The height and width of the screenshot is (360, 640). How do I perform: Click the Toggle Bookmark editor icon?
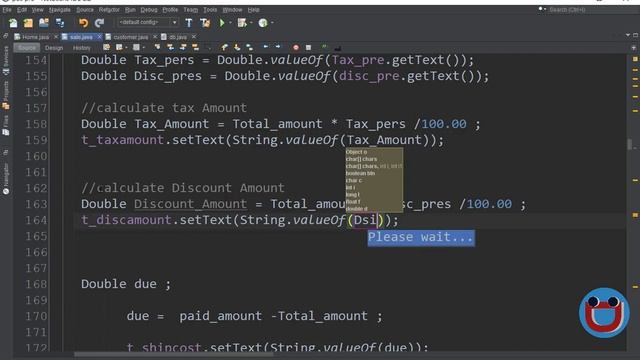click(x=249, y=47)
